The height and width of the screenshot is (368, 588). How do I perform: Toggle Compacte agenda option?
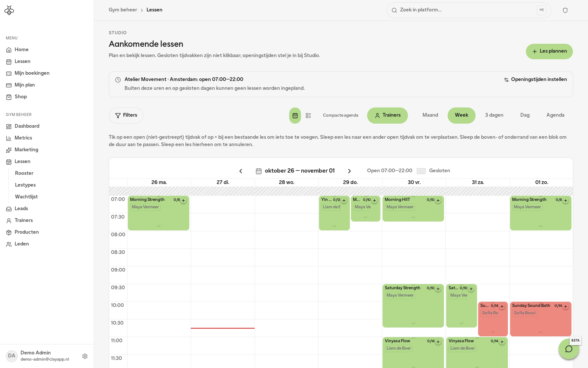tap(341, 115)
